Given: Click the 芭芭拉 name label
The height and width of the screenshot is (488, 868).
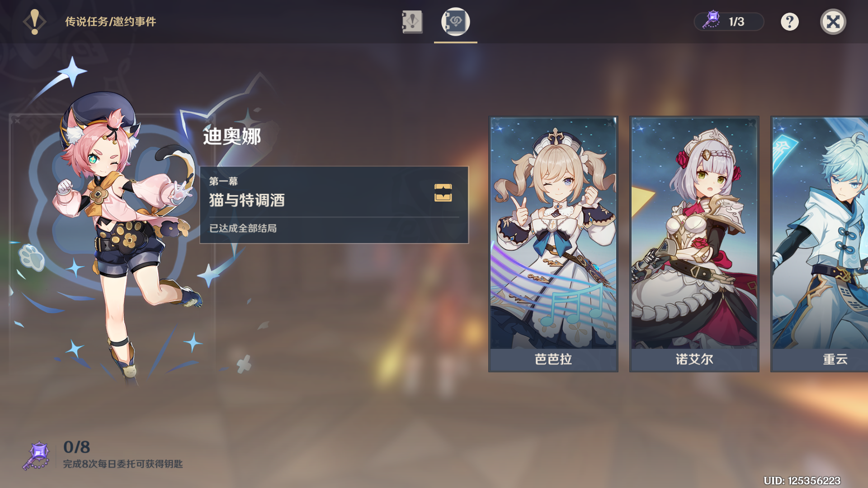Looking at the screenshot, I should [x=553, y=359].
